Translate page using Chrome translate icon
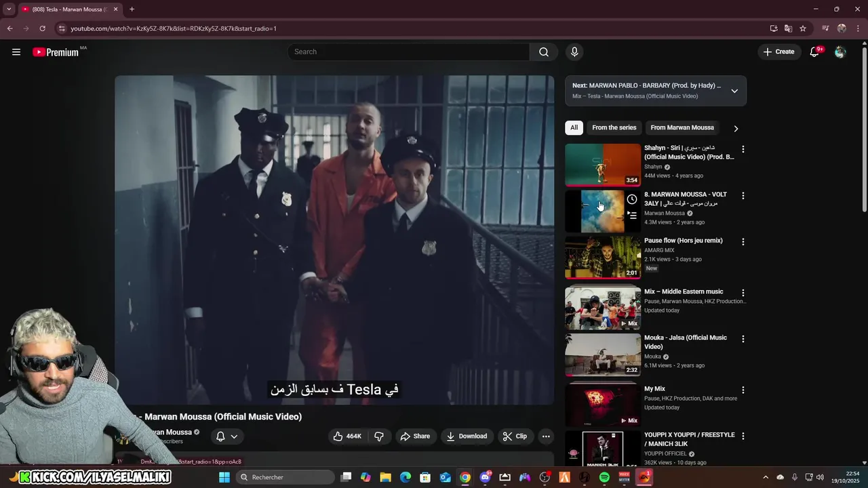 point(788,28)
